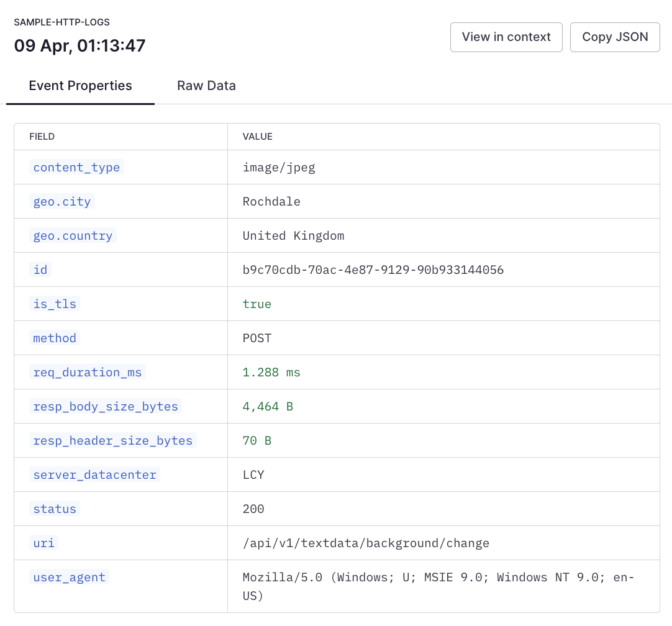Copy event as JSON

pyautogui.click(x=615, y=37)
